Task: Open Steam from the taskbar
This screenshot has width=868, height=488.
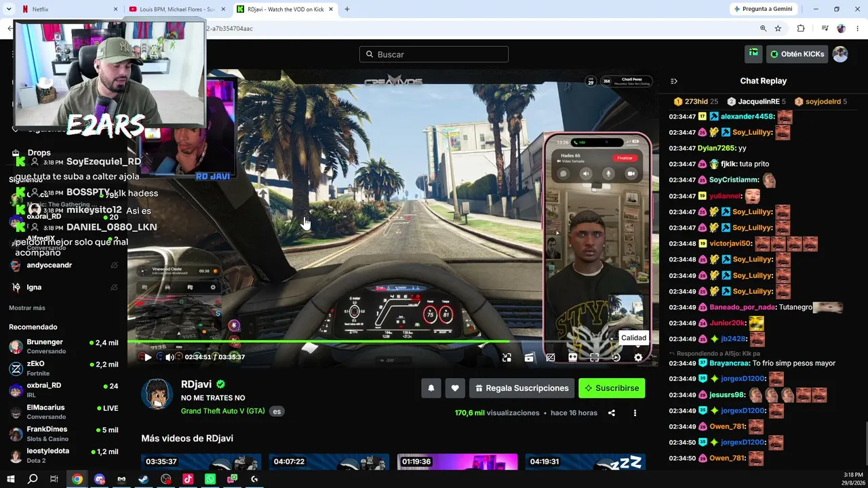Action: pyautogui.click(x=144, y=479)
